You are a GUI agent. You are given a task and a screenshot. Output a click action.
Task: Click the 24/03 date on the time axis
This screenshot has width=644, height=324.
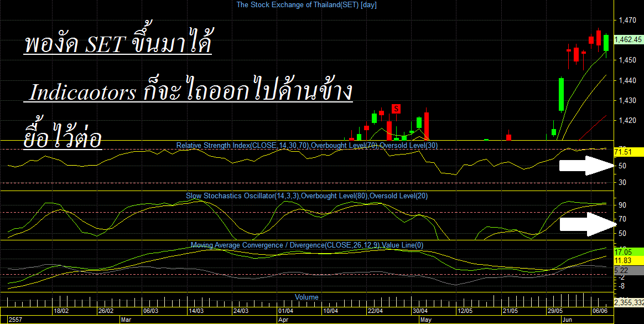click(x=241, y=311)
